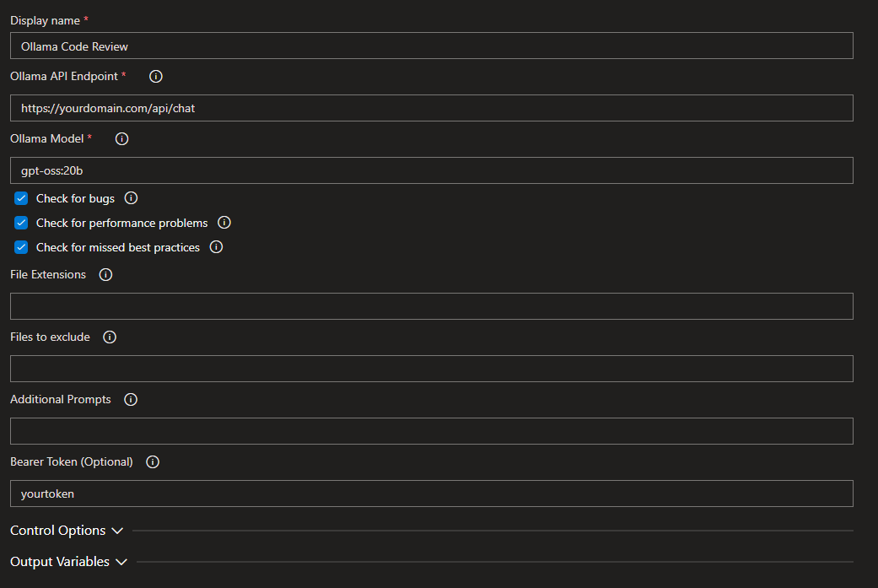Collapse the Control Options chevron arrow
The width and height of the screenshot is (878, 588).
118,531
